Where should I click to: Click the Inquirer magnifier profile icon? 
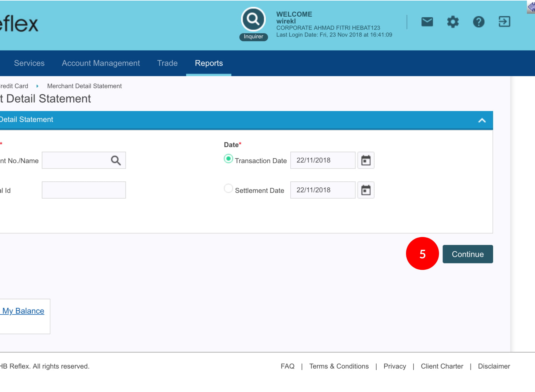pos(253,19)
